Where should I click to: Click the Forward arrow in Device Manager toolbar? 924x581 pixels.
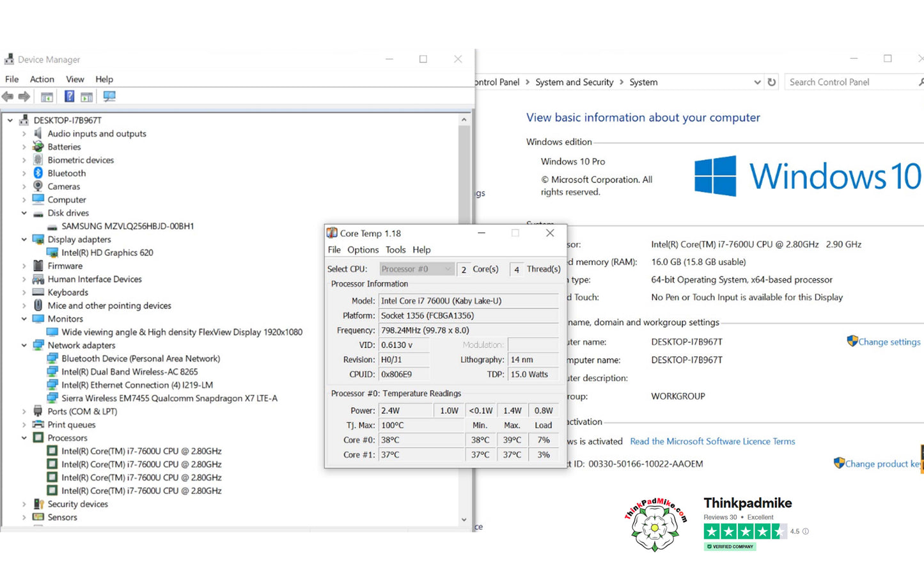click(x=24, y=97)
